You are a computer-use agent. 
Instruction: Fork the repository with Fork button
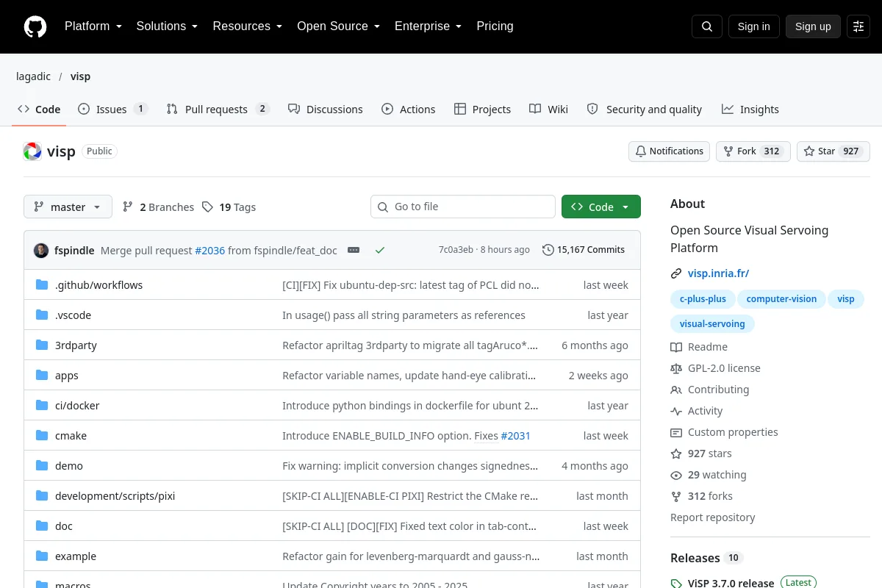coord(753,151)
